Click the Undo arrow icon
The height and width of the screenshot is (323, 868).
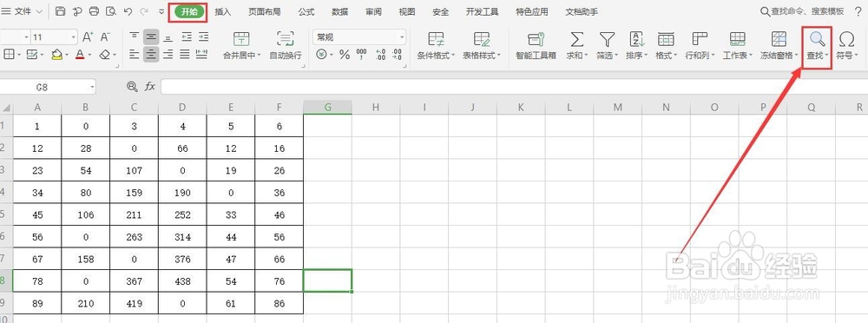pyautogui.click(x=128, y=11)
